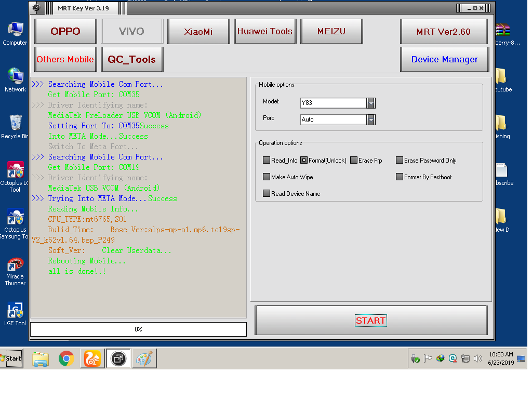The width and height of the screenshot is (532, 399).
Task: Open ESET antivirus tray icon
Action: pos(453,358)
